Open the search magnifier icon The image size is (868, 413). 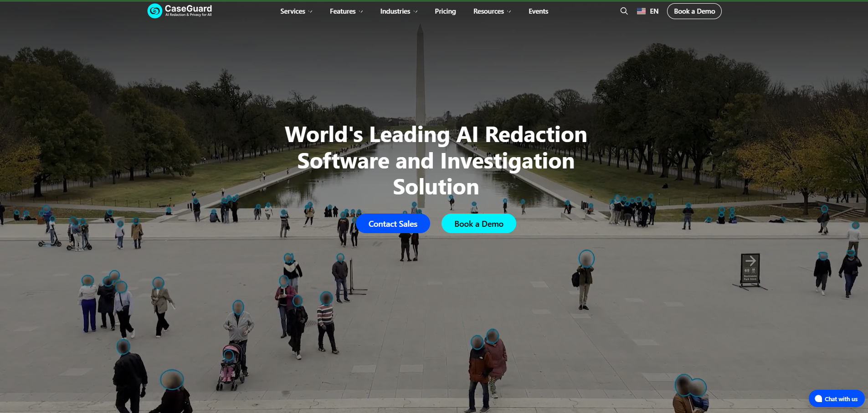click(624, 11)
